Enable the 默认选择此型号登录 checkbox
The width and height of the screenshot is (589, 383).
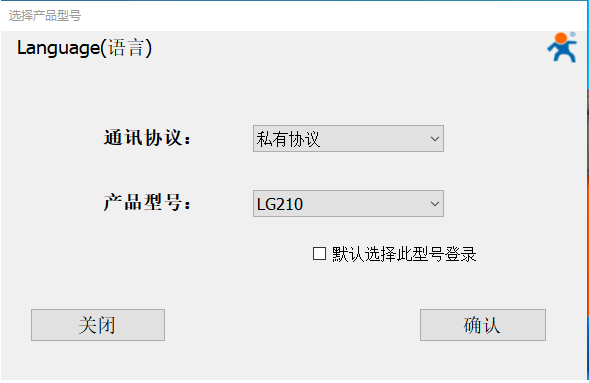click(319, 253)
